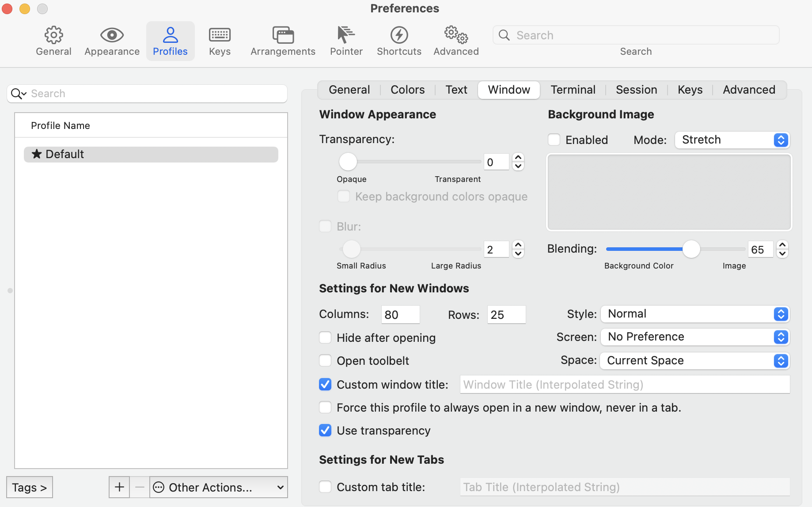Switch to the Terminal profile tab
This screenshot has height=507, width=812.
click(573, 90)
